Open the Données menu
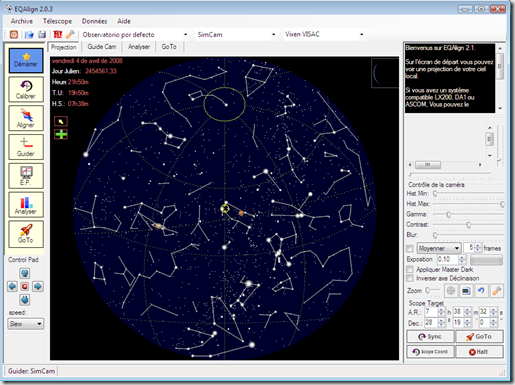Viewport: 515px width, 385px height. (94, 21)
